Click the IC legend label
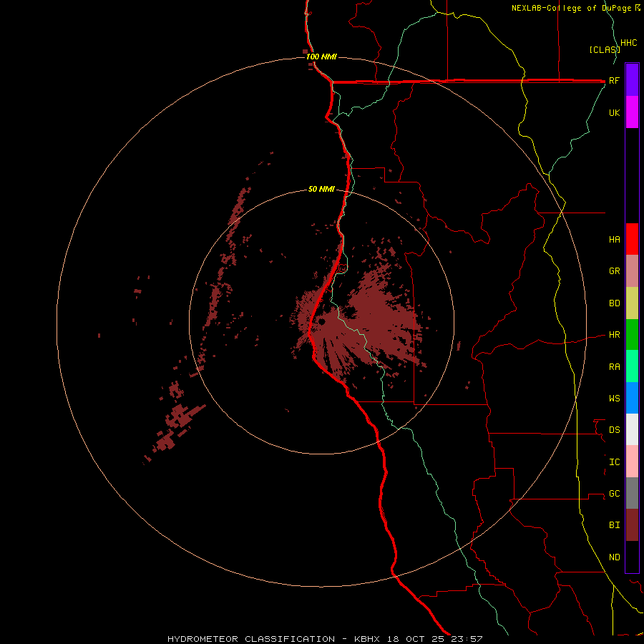Viewport: 644px width, 644px height. [614, 462]
